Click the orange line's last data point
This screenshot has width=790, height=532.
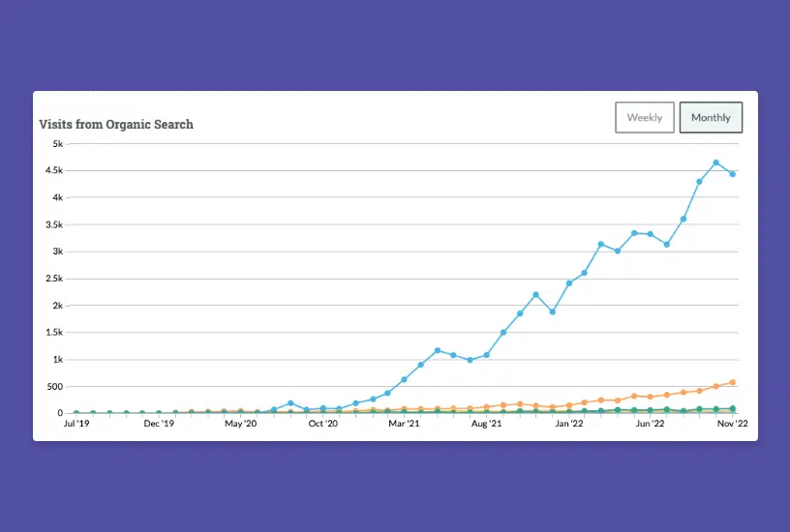(x=733, y=382)
